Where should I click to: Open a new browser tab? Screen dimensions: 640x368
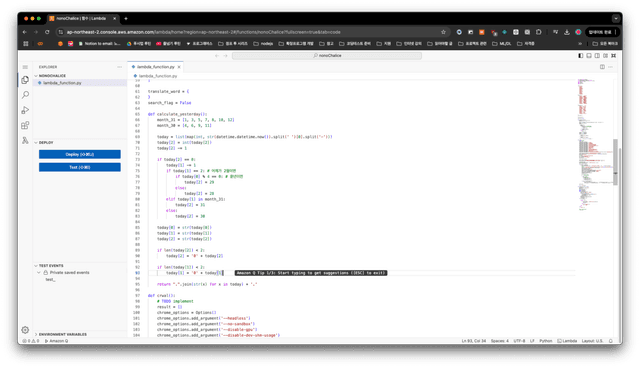126,18
